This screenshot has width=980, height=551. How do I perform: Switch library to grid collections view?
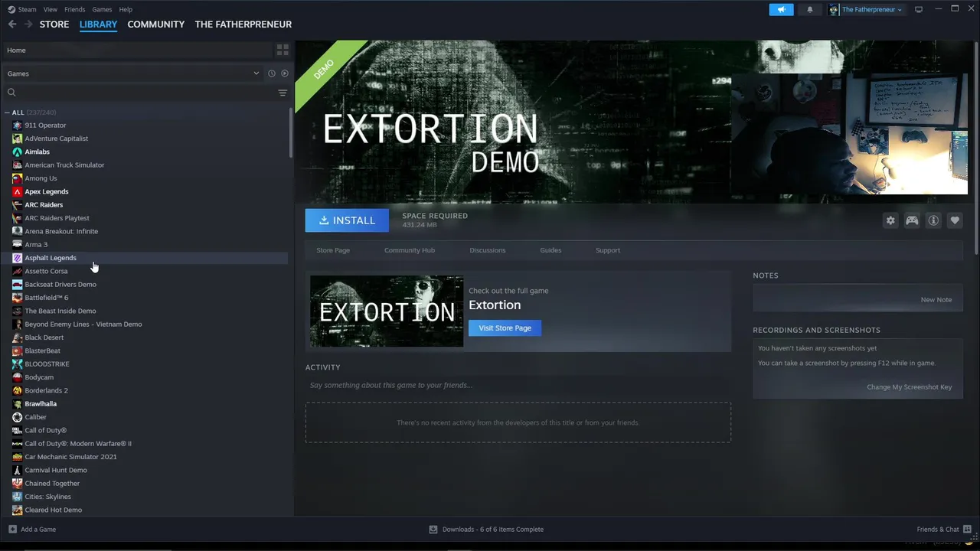click(x=283, y=50)
